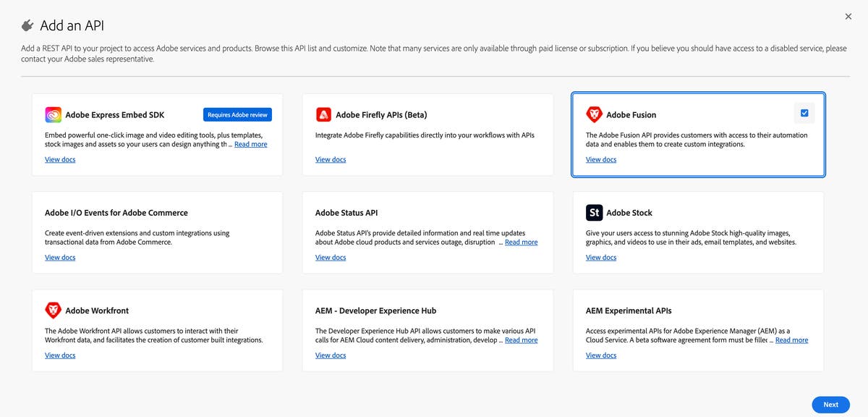Screen dimensions: 868x417
Task: Click the Adobe I/O Events description text
Action: point(137,237)
